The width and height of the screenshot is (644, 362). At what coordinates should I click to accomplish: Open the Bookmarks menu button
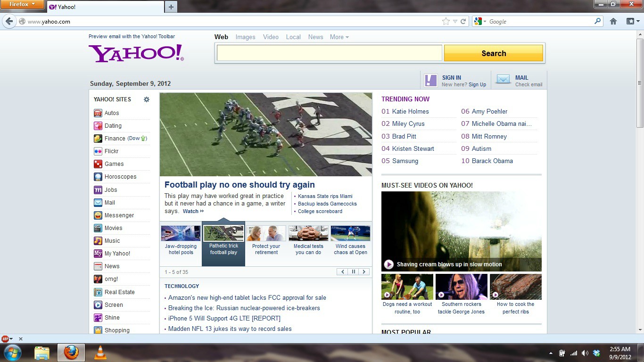coord(632,21)
